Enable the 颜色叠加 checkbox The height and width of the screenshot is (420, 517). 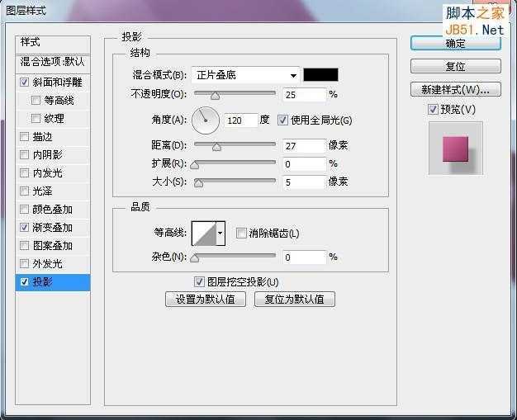[25, 209]
